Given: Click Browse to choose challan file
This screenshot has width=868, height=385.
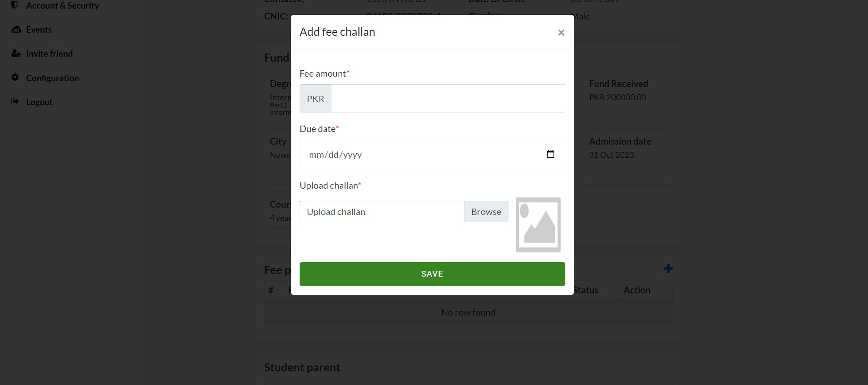Looking at the screenshot, I should click(x=486, y=212).
